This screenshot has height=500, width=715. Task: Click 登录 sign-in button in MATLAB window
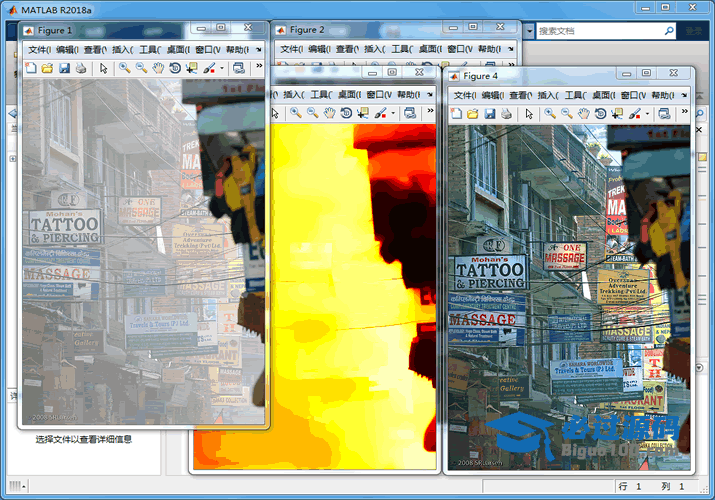point(694,31)
